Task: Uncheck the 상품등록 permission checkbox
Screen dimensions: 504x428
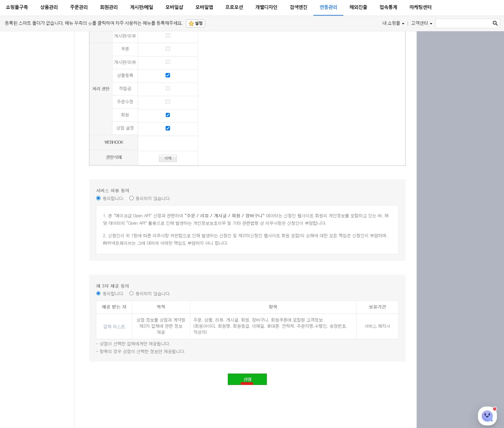Action: coord(168,75)
